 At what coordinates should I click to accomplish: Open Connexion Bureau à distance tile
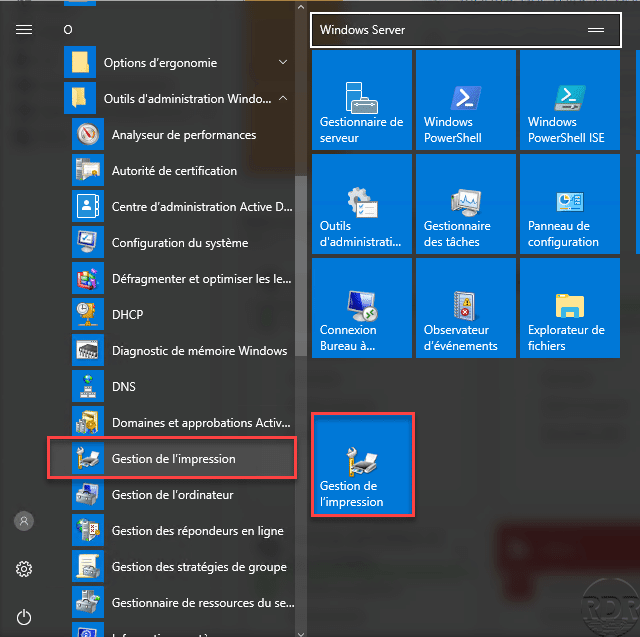point(362,308)
